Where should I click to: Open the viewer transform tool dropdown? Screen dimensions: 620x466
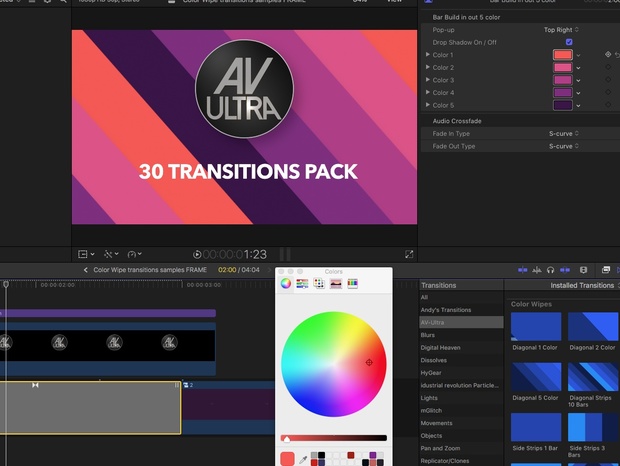point(86,254)
